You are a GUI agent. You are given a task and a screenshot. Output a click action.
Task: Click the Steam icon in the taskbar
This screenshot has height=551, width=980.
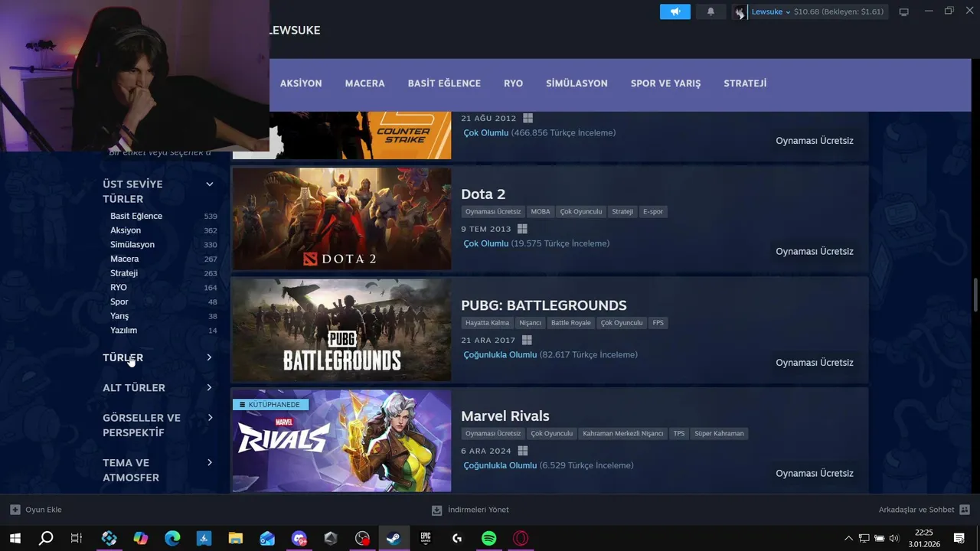394,538
